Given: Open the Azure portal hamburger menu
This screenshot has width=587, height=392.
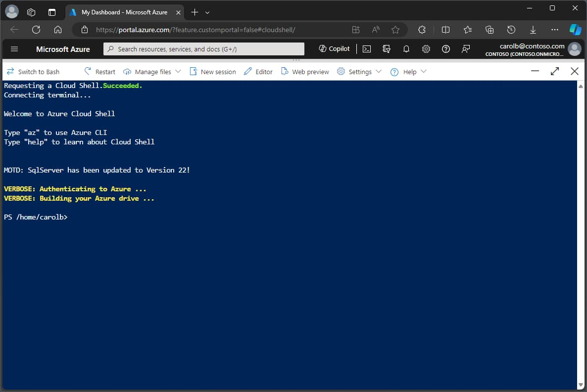Looking at the screenshot, I should tap(14, 49).
